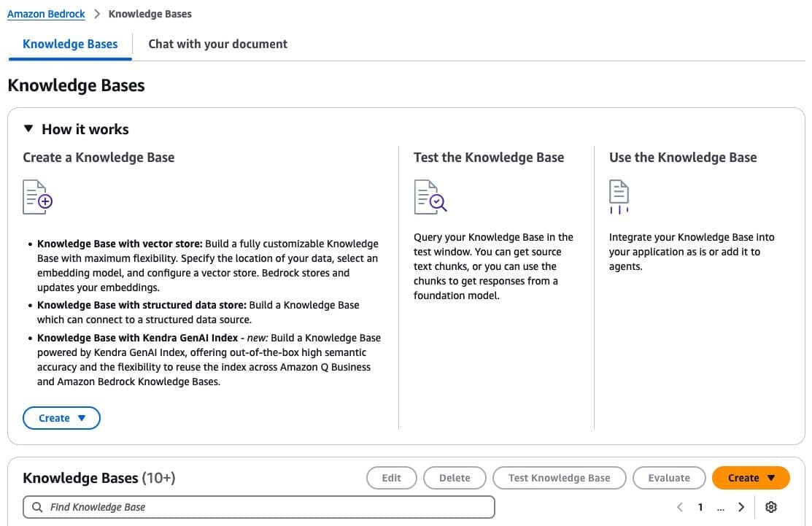Navigate to Amazon Bedrock breadcrumb link
The width and height of the screenshot is (812, 526).
(x=46, y=14)
